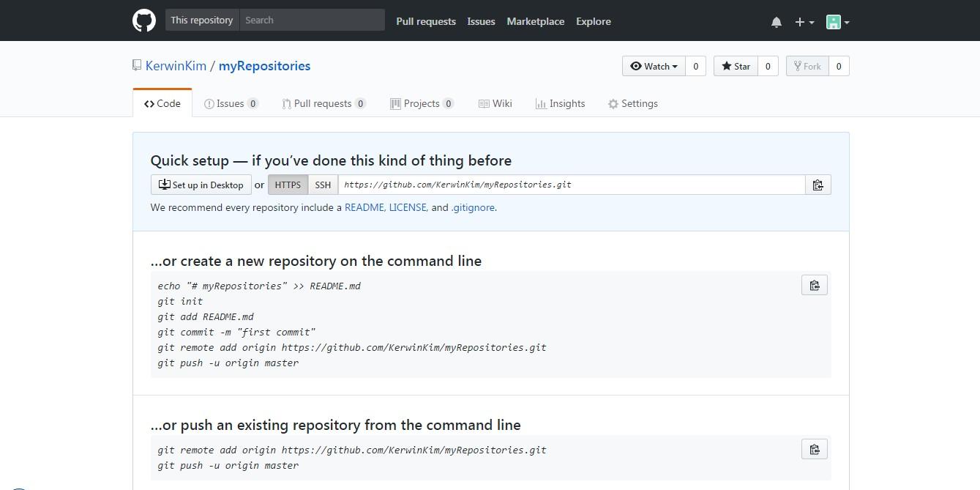Switch to repository Pull requests tab

pyautogui.click(x=324, y=103)
